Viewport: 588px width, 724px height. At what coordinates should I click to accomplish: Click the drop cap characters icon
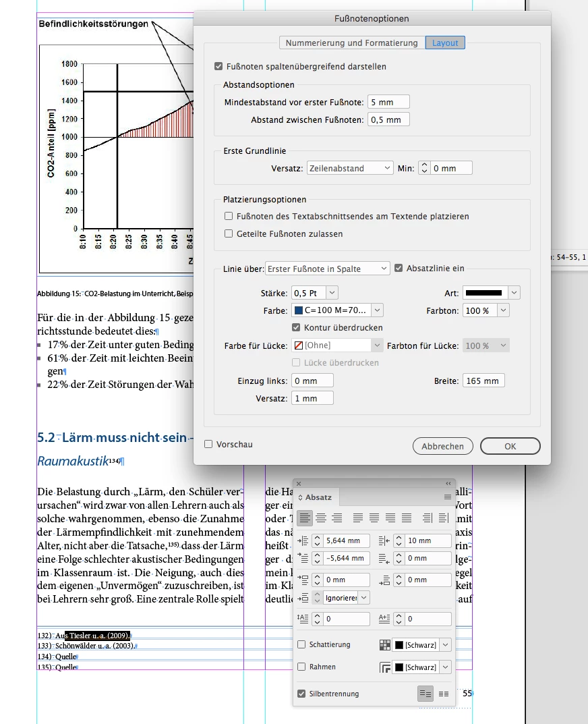[x=384, y=619]
